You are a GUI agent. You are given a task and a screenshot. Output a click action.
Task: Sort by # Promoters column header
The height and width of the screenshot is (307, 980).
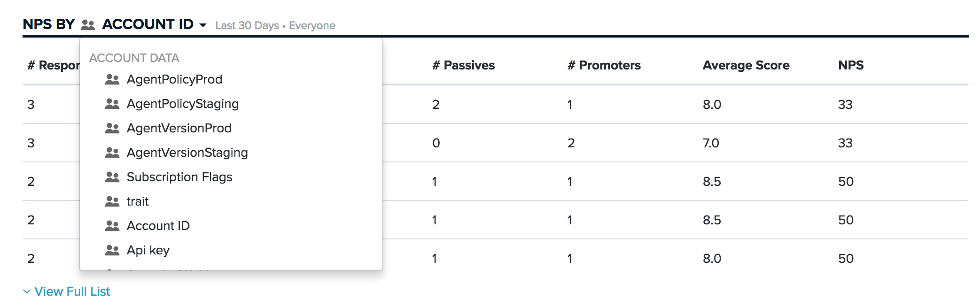tap(604, 65)
